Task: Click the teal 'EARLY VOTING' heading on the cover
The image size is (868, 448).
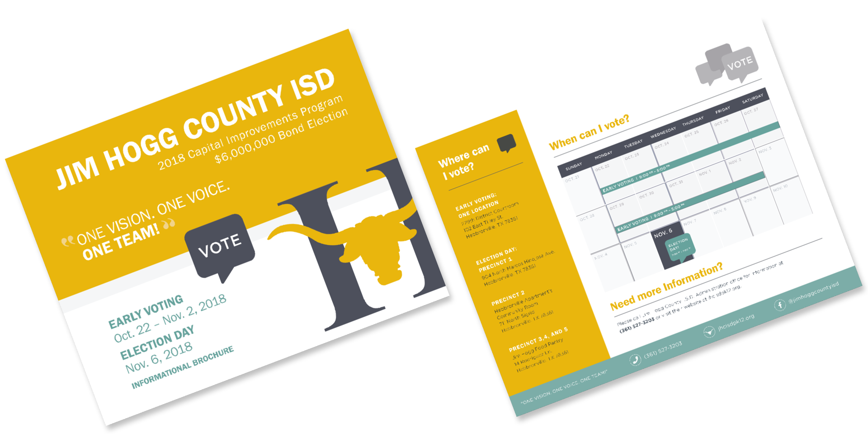Action: pyautogui.click(x=146, y=312)
